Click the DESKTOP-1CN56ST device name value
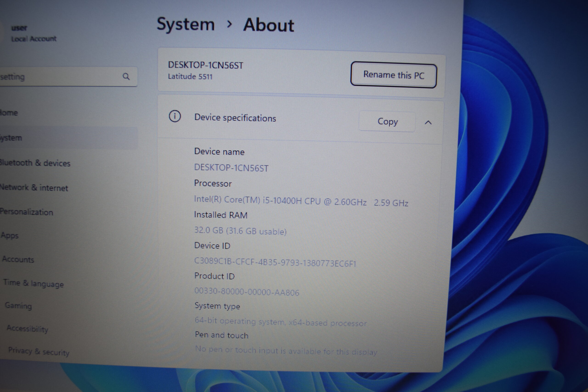 231,167
